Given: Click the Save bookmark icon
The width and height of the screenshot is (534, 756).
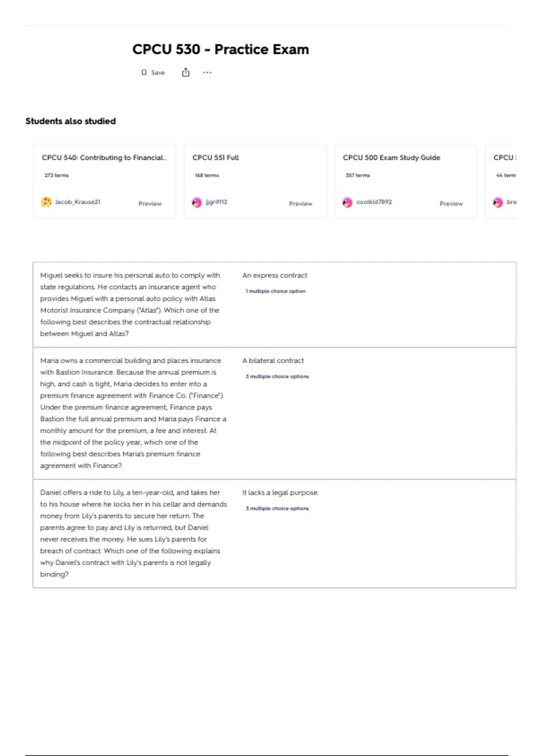Looking at the screenshot, I should [x=144, y=72].
